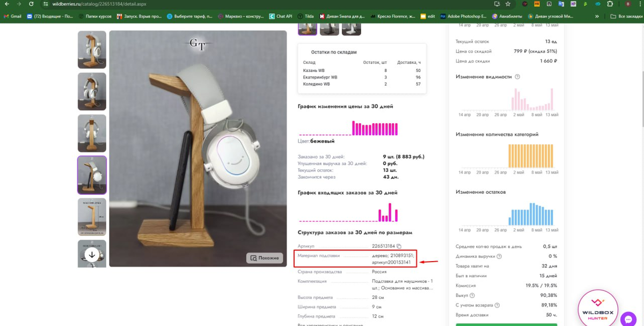The height and width of the screenshot is (326, 644).
Task: Open the install app icon in address bar
Action: tap(497, 4)
